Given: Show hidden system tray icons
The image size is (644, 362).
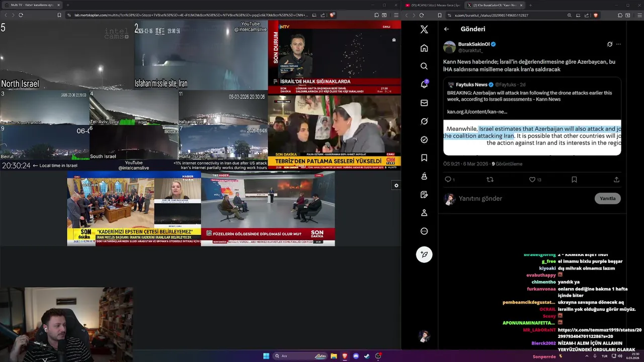Looking at the screenshot, I should 587,356.
